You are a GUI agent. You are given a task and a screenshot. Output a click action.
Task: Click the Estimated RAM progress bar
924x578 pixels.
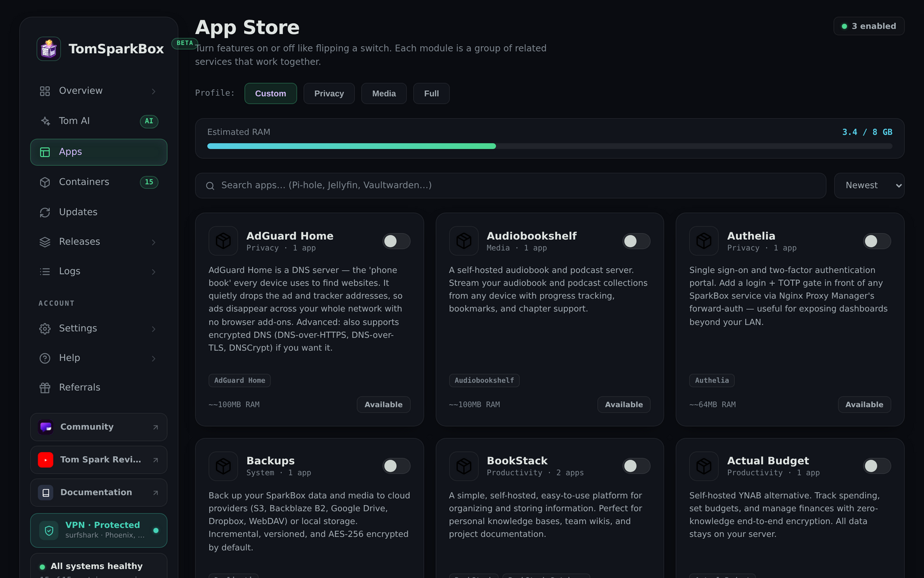click(550, 146)
